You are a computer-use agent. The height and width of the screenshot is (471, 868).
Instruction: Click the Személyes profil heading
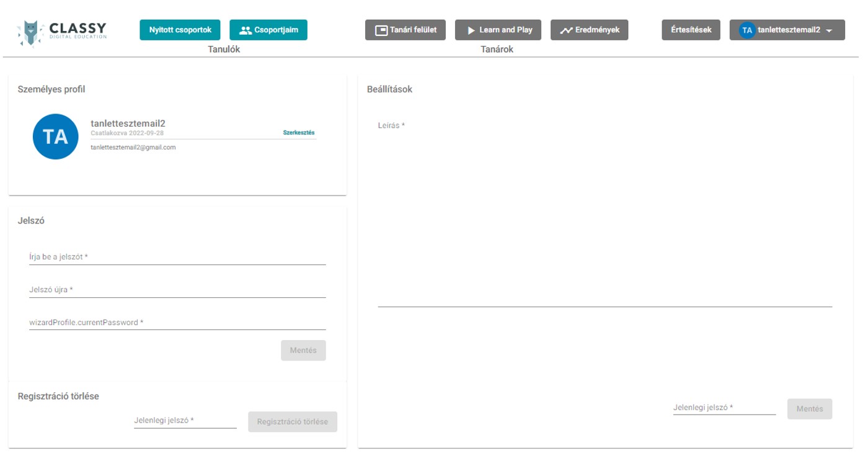click(51, 89)
